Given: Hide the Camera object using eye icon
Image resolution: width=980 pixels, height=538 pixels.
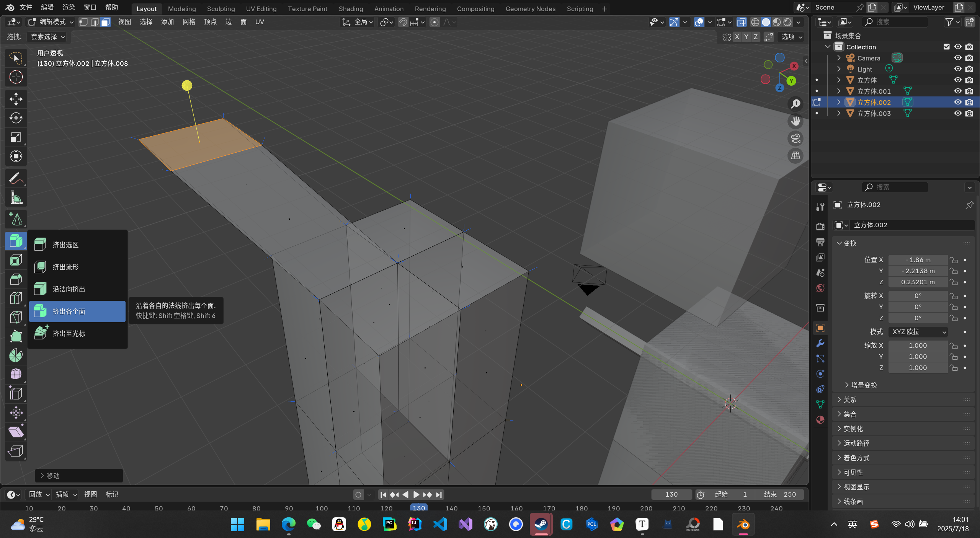Looking at the screenshot, I should 958,58.
